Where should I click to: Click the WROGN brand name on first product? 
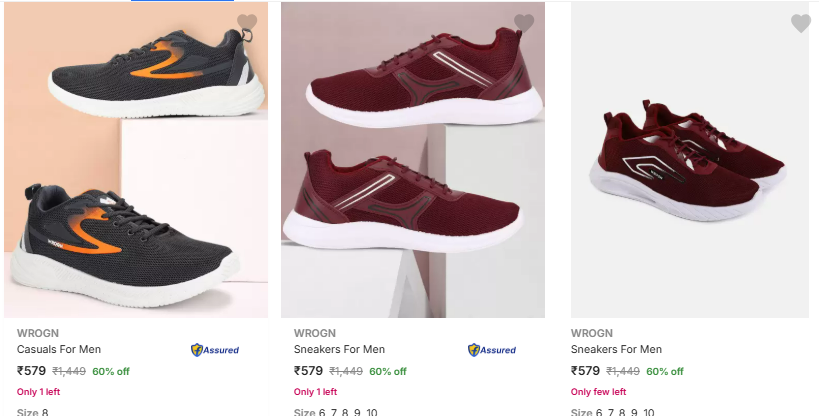click(x=38, y=333)
